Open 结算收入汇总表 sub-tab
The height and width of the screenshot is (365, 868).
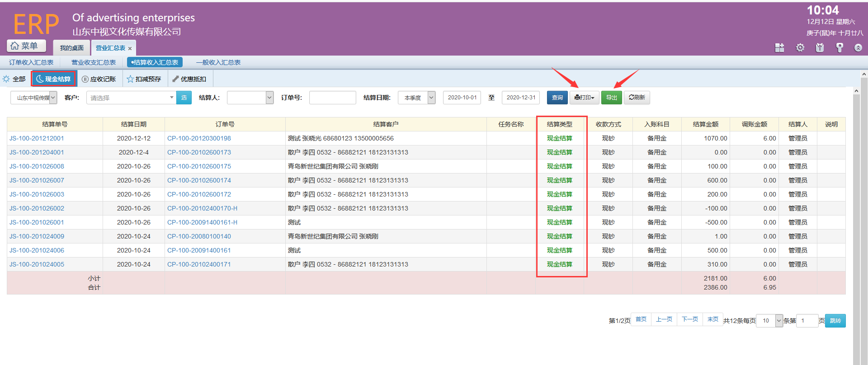pos(155,62)
